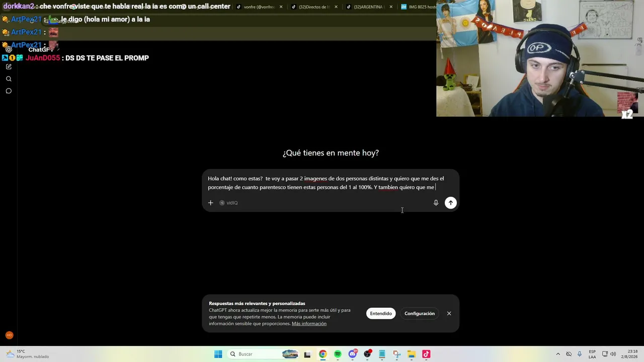Open OBS Studio from the taskbar
The height and width of the screenshot is (362, 644).
[x=367, y=354]
